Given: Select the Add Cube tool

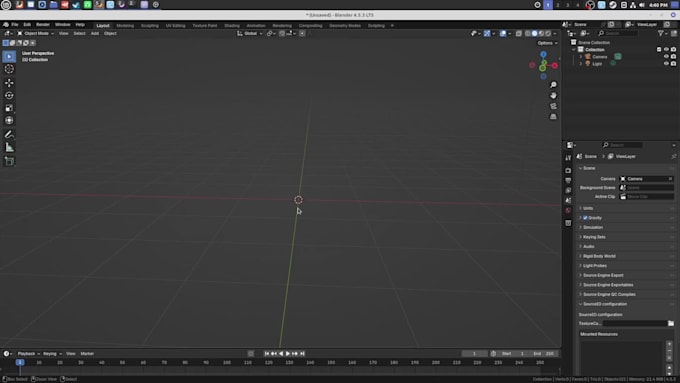Looking at the screenshot, I should click(x=9, y=162).
